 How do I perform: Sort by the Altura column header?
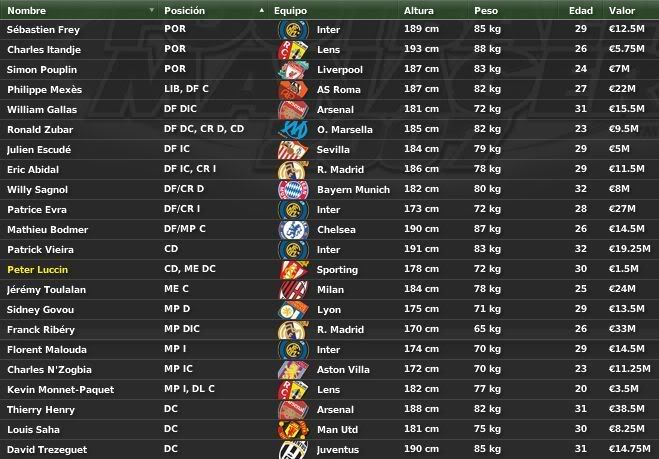[419, 11]
